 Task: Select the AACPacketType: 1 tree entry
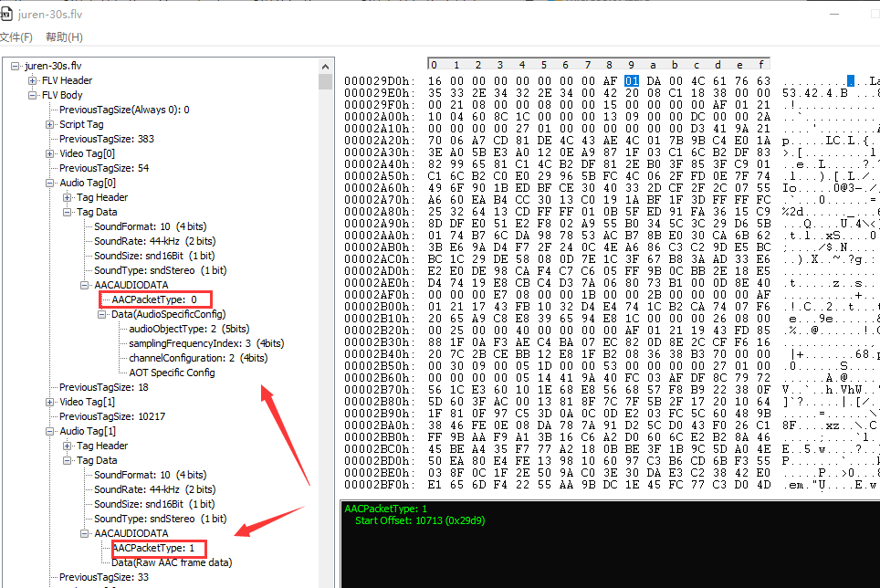click(153, 548)
